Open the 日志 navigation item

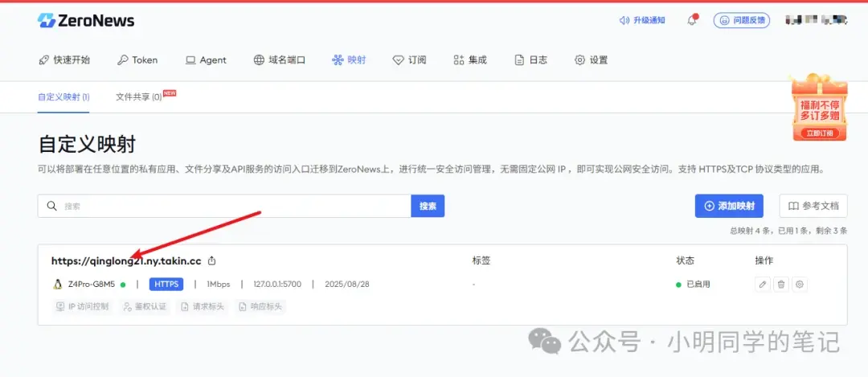pyautogui.click(x=531, y=59)
